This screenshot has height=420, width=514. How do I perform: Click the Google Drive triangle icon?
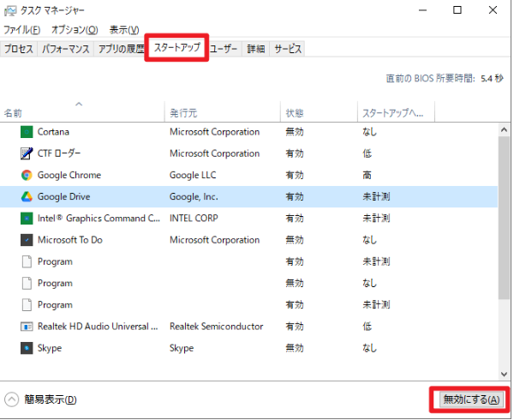click(x=27, y=197)
